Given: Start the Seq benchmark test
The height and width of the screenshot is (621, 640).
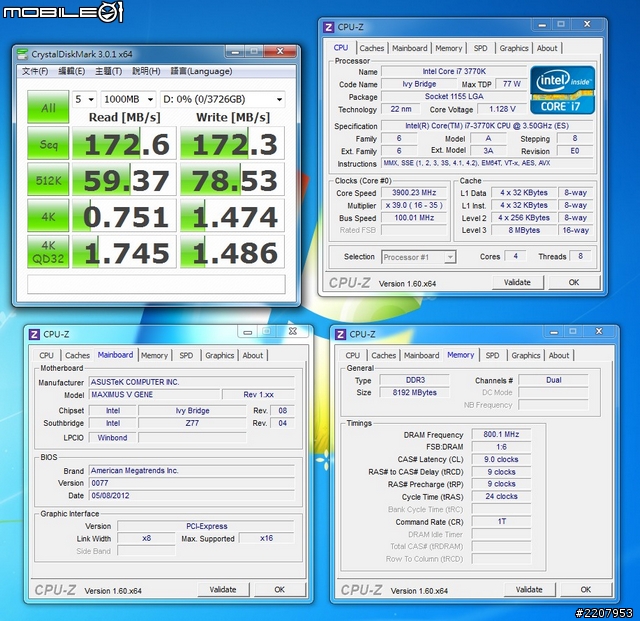Looking at the screenshot, I should click(48, 143).
